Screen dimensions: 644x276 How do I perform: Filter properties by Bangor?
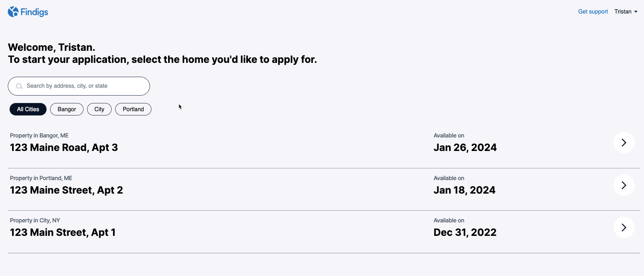point(67,109)
